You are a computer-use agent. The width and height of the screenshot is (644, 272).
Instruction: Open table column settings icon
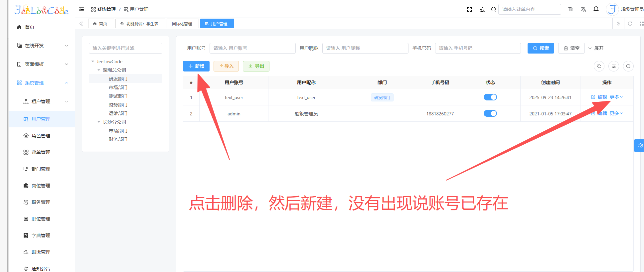[x=614, y=66]
